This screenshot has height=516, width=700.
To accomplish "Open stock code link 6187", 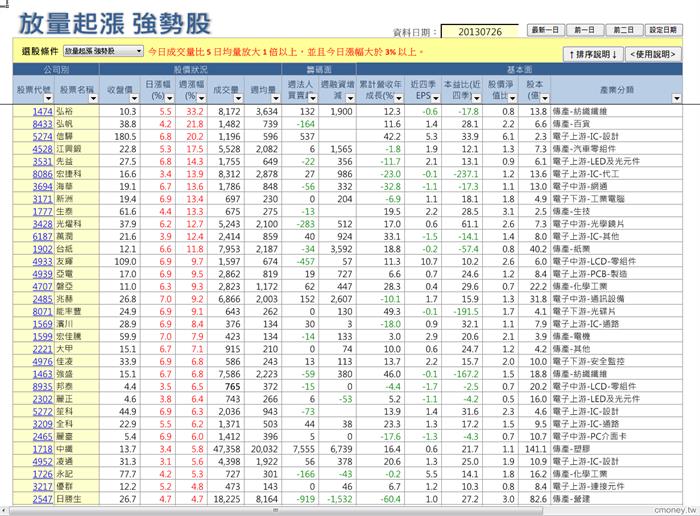I will click(42, 237).
